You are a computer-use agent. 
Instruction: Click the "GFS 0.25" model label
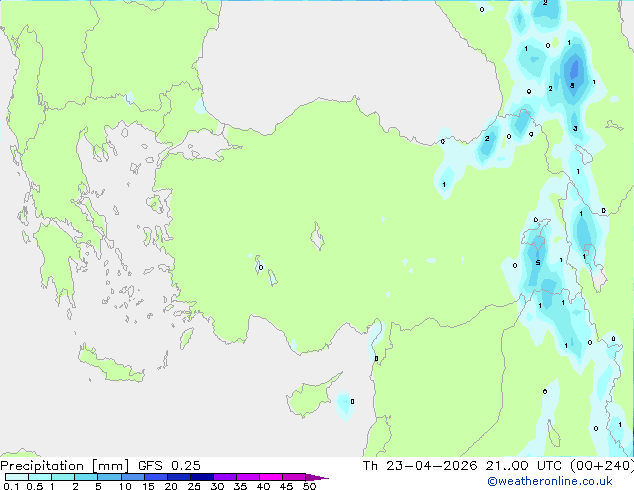coord(169,466)
